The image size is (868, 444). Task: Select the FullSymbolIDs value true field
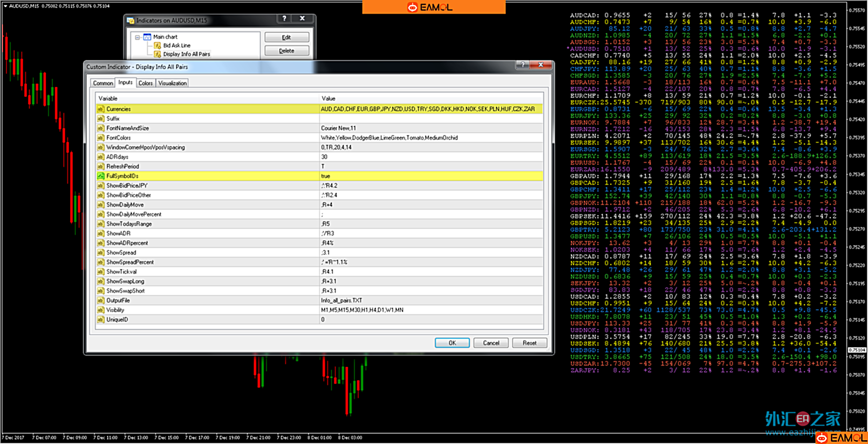(431, 176)
